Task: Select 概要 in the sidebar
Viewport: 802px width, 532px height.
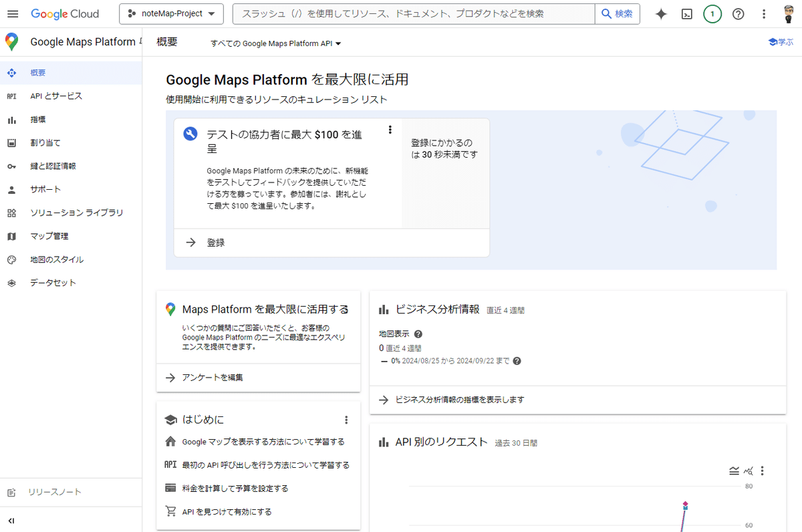Action: (x=71, y=73)
